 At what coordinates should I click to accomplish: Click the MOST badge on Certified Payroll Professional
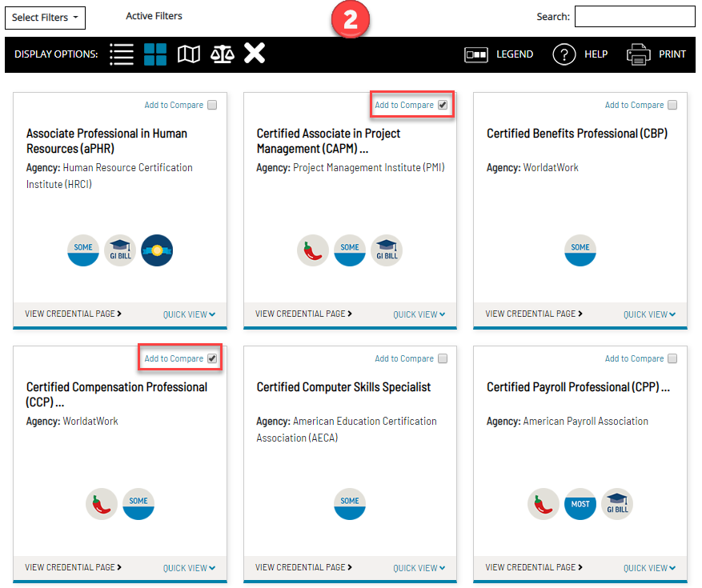coord(580,504)
